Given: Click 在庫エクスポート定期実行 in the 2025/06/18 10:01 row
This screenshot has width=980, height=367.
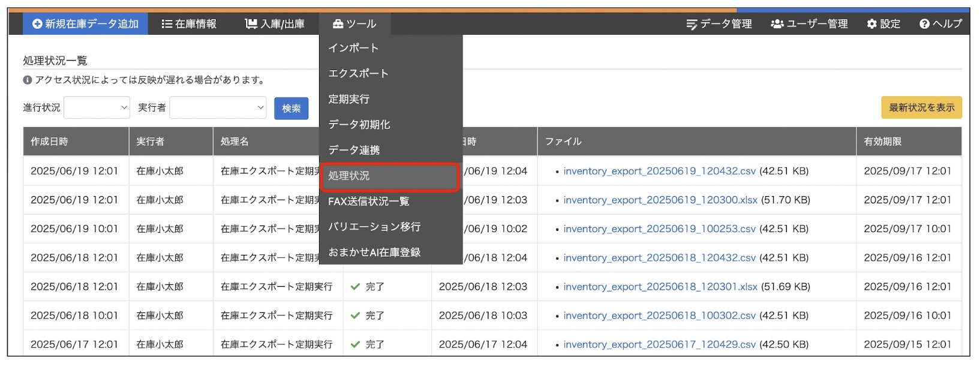Looking at the screenshot, I should pos(276,315).
